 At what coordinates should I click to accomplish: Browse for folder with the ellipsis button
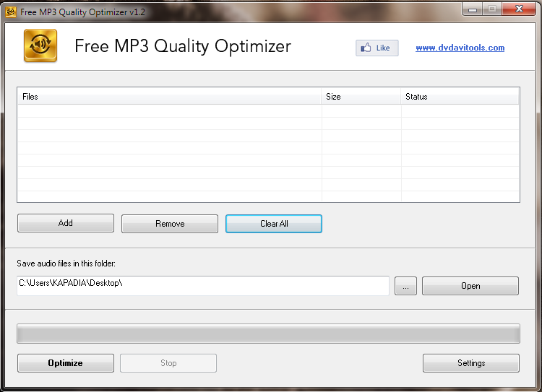(x=405, y=286)
